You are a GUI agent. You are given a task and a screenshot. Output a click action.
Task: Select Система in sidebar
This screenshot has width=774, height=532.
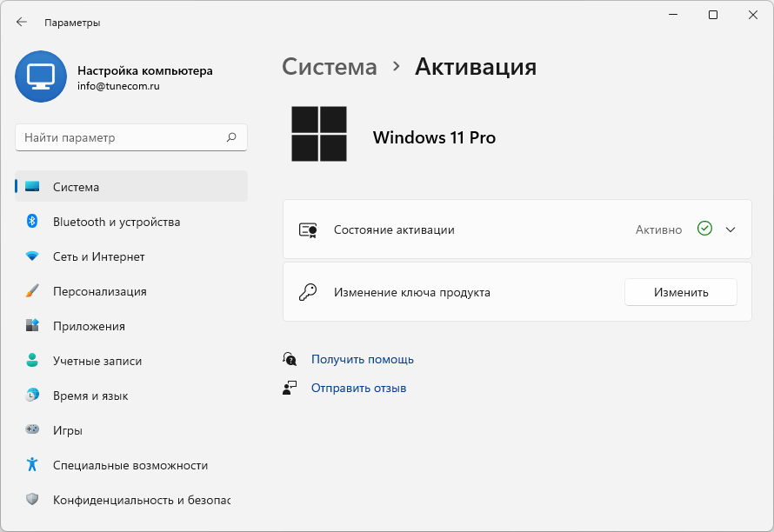pos(131,186)
